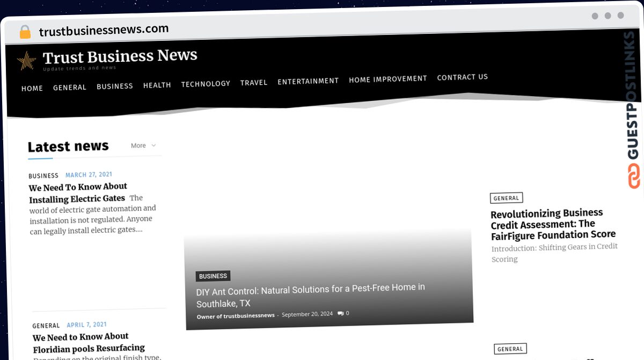
Task: Click the GENERAL label above the Floridian pools article
Action: (46, 326)
